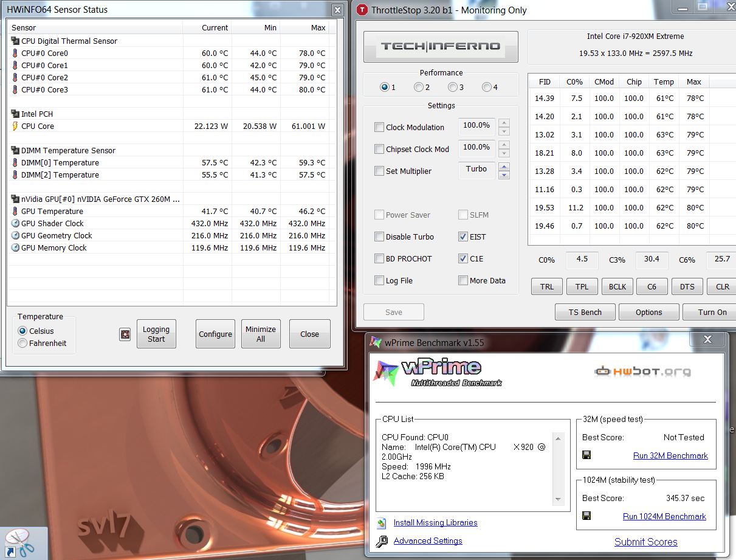
Task: Select Performance profile 3
Action: pos(452,87)
